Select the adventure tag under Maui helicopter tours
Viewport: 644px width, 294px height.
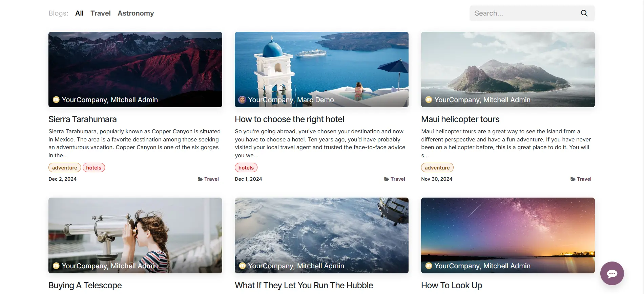[437, 167]
